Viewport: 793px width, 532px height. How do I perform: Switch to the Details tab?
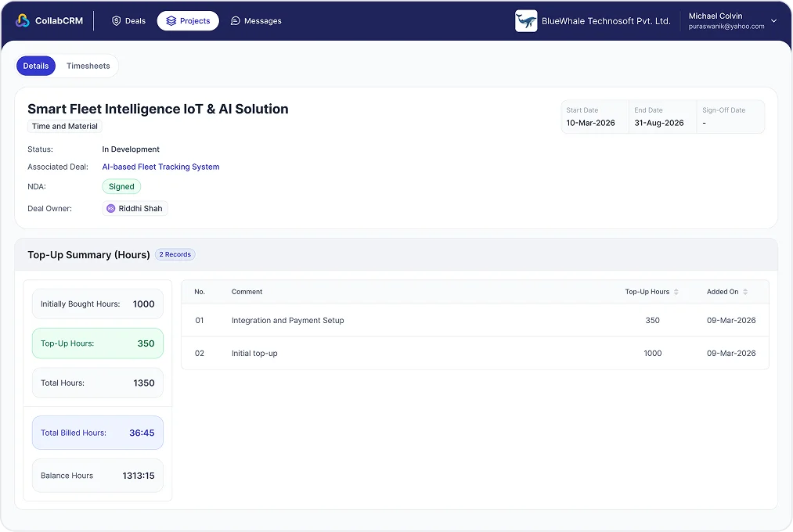click(36, 66)
